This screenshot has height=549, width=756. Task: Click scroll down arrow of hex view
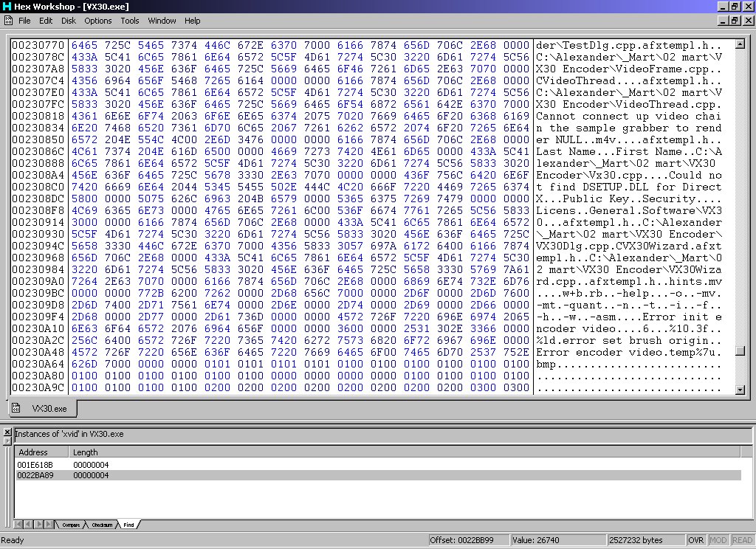740,390
